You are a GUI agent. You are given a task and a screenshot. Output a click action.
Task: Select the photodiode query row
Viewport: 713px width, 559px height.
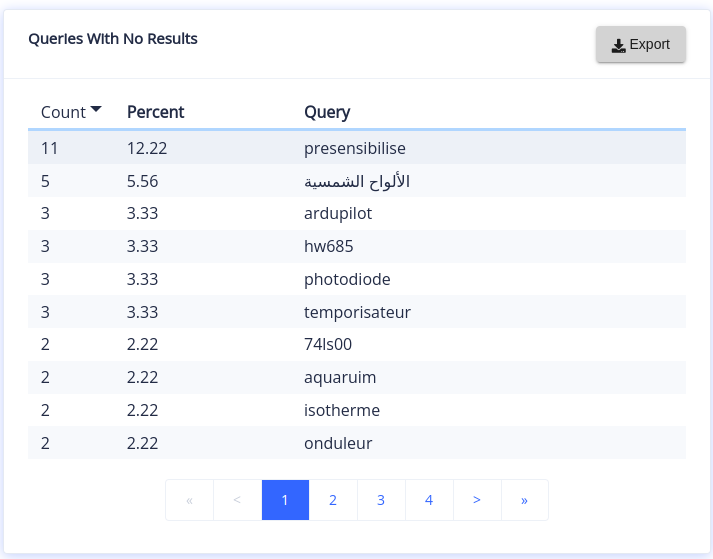347,279
